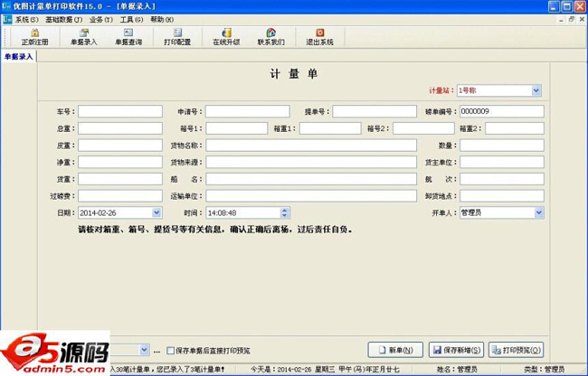
Task: Click the 计量单 form title
Action: [x=294, y=74]
